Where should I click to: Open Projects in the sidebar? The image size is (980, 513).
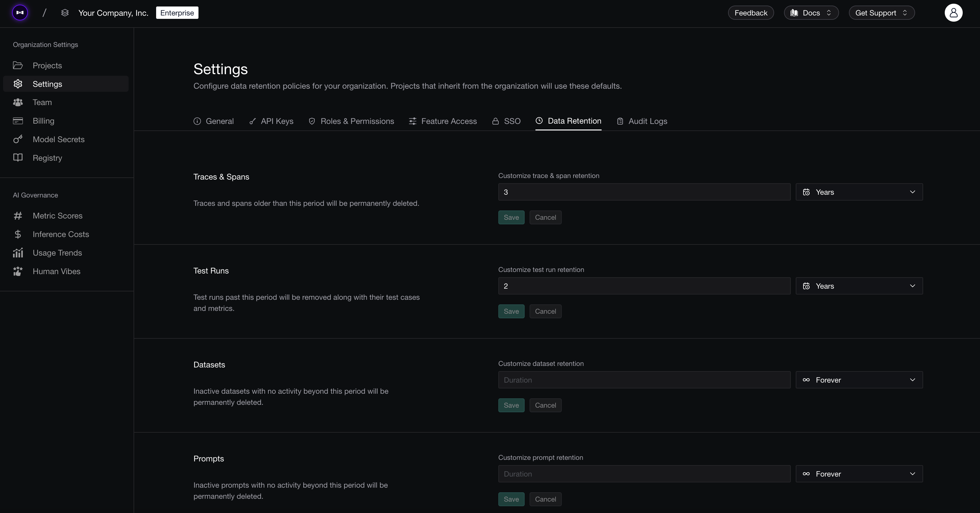pyautogui.click(x=66, y=66)
